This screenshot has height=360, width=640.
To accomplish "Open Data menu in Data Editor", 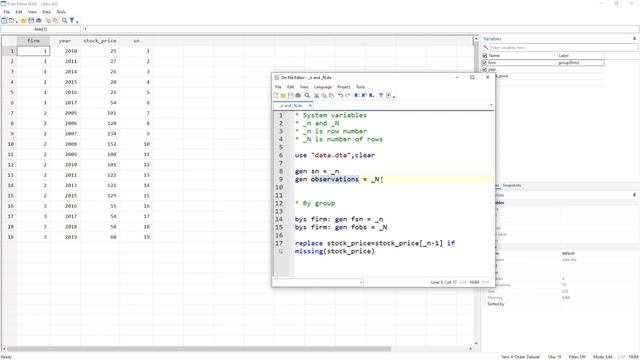I will coord(47,12).
